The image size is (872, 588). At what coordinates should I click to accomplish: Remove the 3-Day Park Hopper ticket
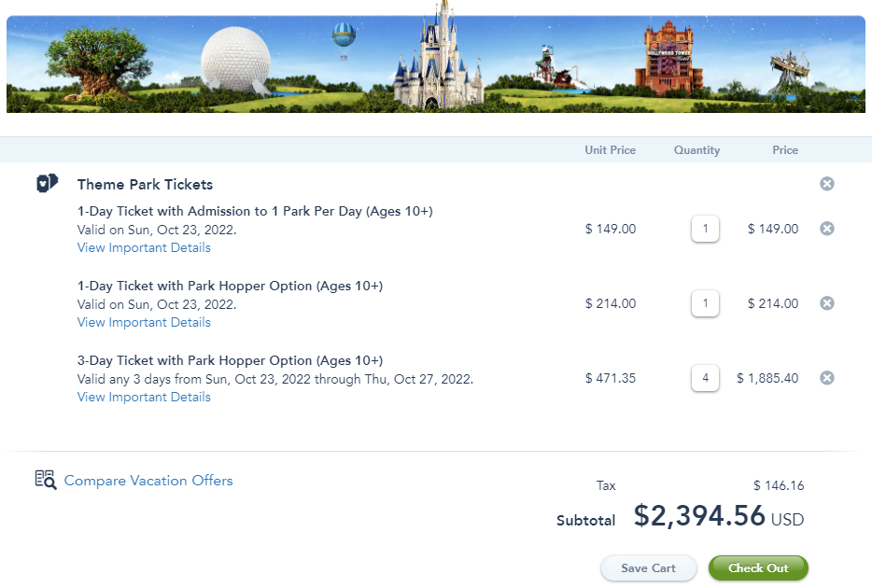[826, 378]
